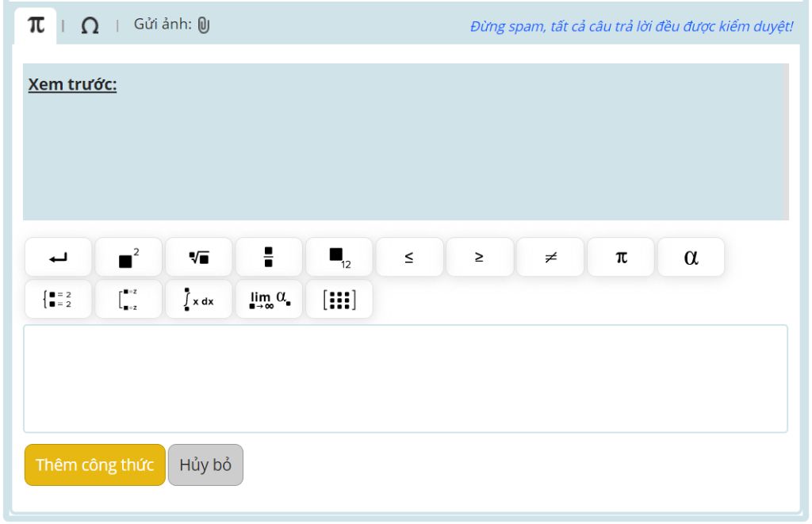812x524 pixels.
Task: Insert the alpha symbol
Action: pyautogui.click(x=691, y=257)
